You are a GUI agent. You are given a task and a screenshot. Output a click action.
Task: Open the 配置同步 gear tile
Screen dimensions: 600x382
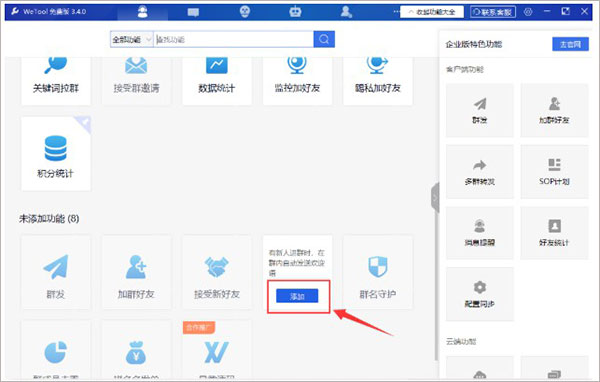point(480,294)
